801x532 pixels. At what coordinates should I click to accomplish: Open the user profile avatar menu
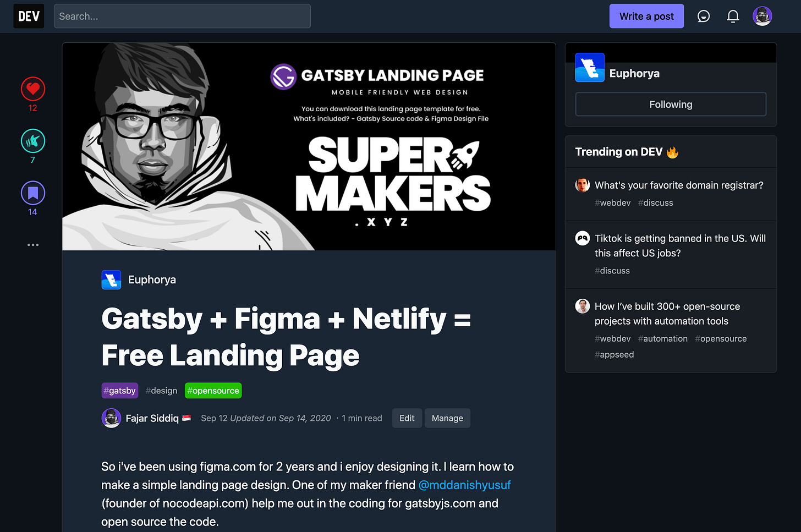(762, 17)
